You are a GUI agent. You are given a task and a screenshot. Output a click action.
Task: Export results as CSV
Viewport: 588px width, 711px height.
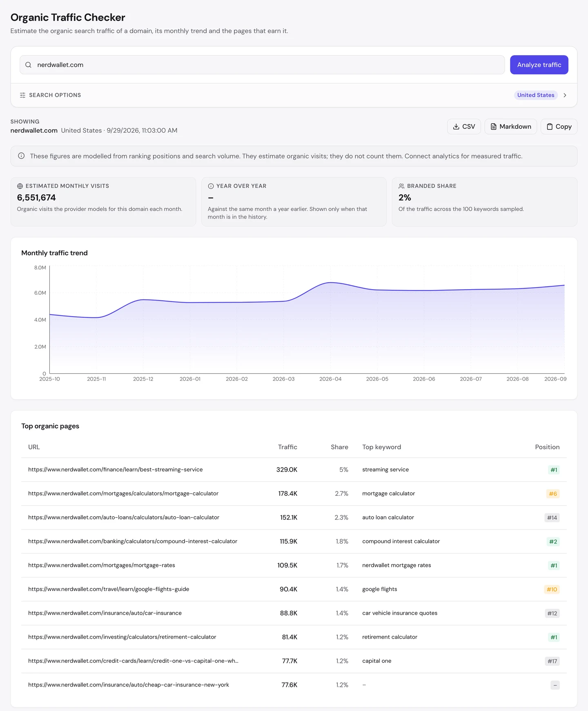[x=464, y=127]
